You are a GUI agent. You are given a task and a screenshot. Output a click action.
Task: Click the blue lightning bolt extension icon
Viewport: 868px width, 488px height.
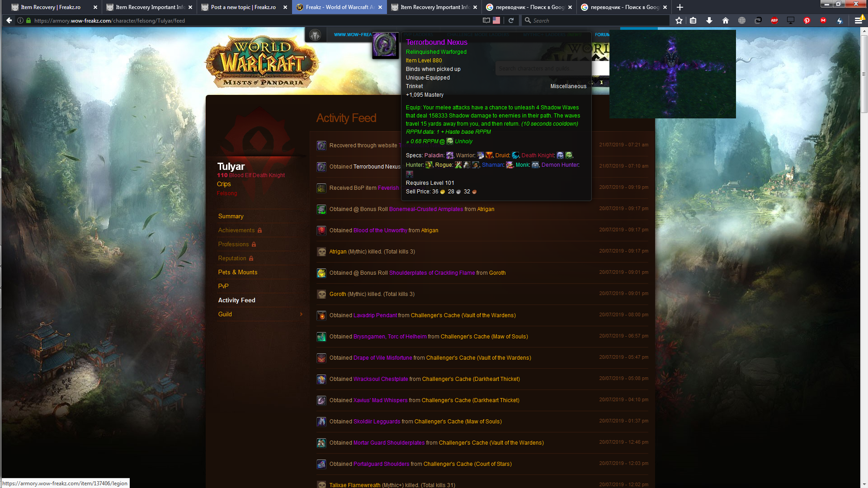click(x=840, y=20)
